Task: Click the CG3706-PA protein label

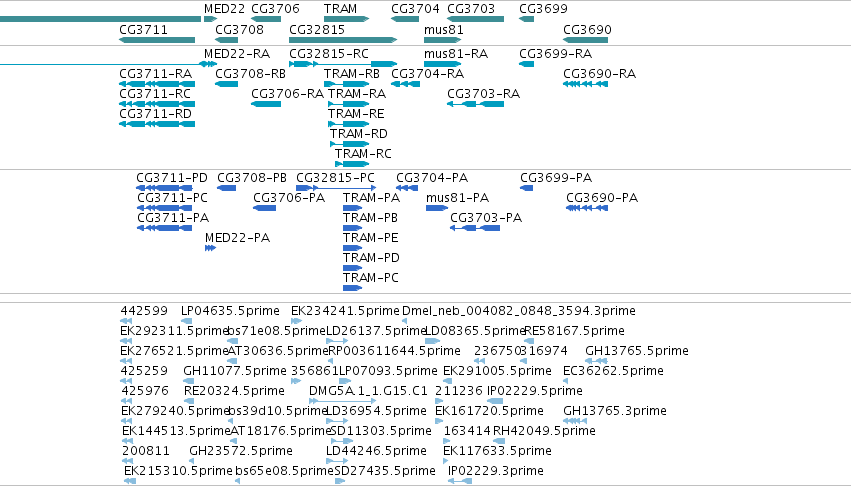Action: point(289,198)
